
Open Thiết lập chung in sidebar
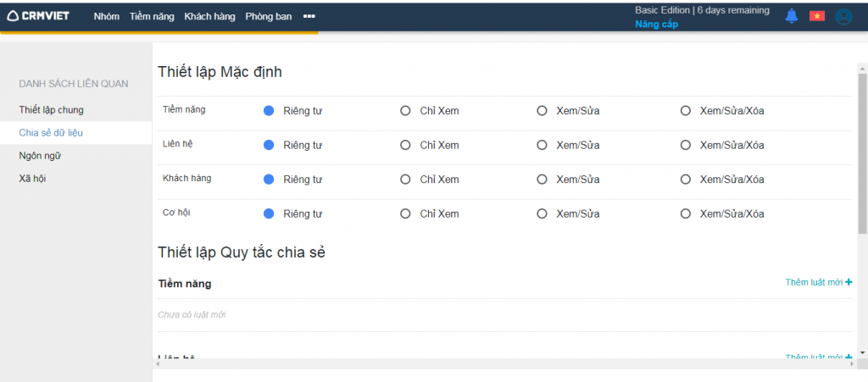(x=51, y=110)
